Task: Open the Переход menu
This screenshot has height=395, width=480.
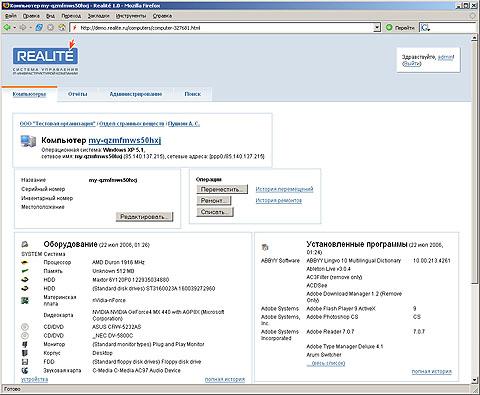Action: [71, 16]
